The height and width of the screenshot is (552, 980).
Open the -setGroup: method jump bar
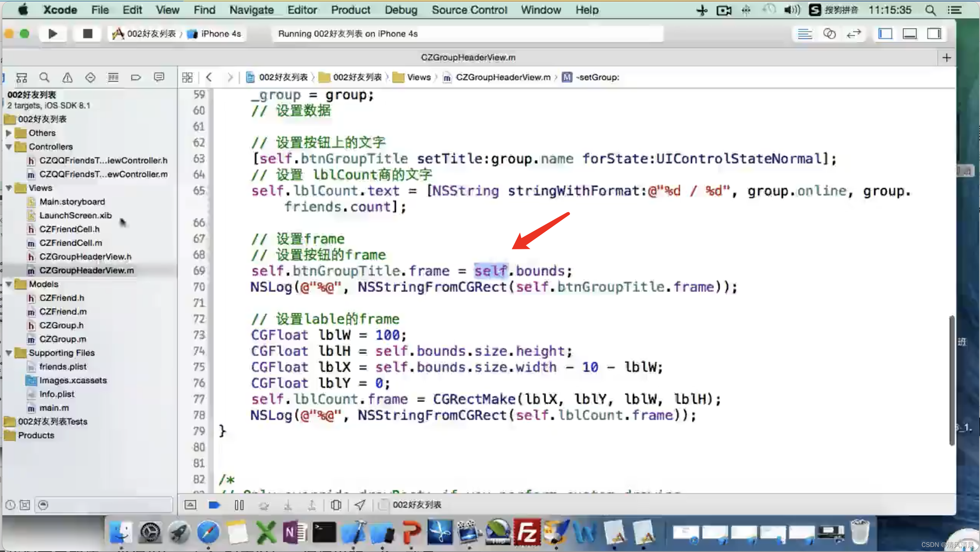click(591, 77)
